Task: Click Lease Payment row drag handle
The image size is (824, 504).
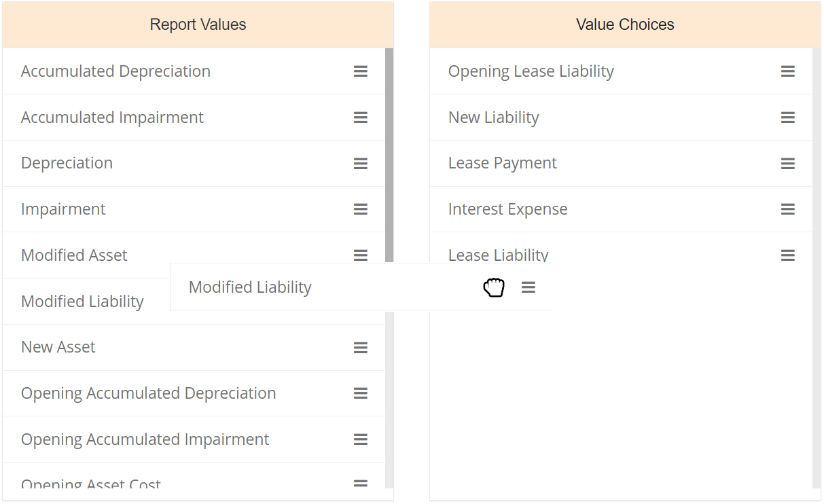Action: pyautogui.click(x=788, y=164)
